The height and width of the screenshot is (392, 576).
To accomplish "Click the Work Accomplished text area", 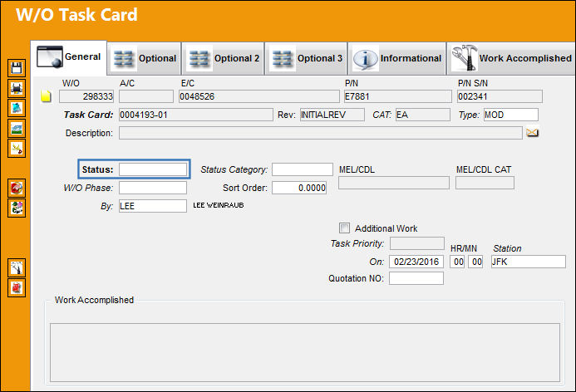I will click(x=305, y=352).
